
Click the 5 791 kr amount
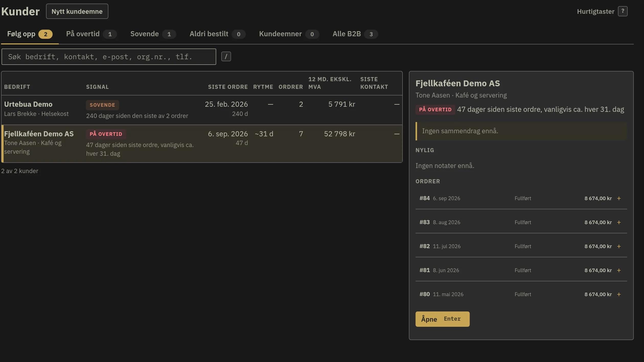pyautogui.click(x=342, y=104)
